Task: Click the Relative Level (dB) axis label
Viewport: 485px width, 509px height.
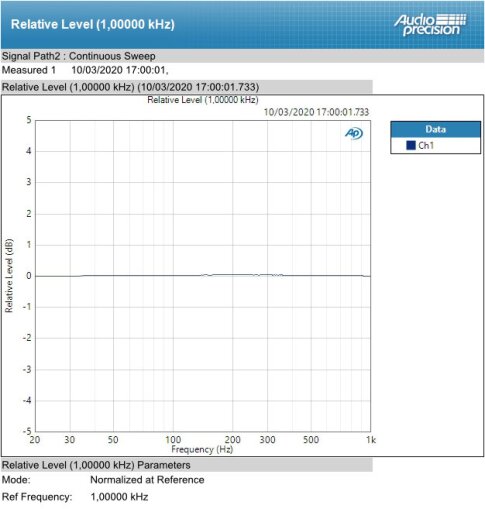Action: (x=9, y=276)
